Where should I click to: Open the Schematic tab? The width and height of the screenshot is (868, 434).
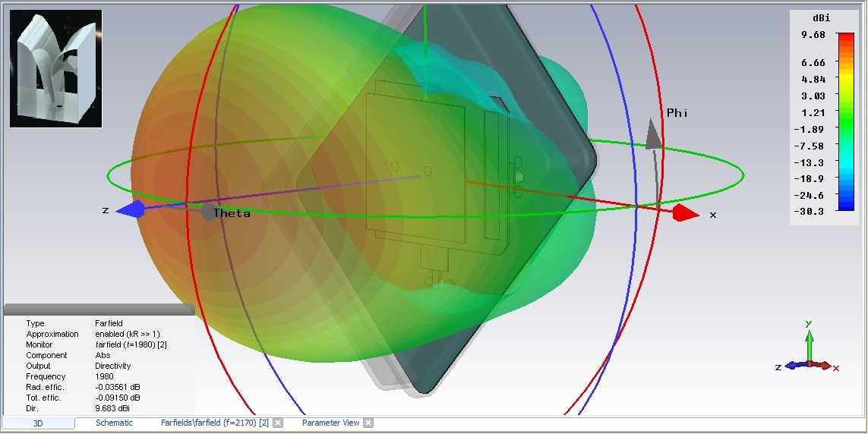[114, 423]
